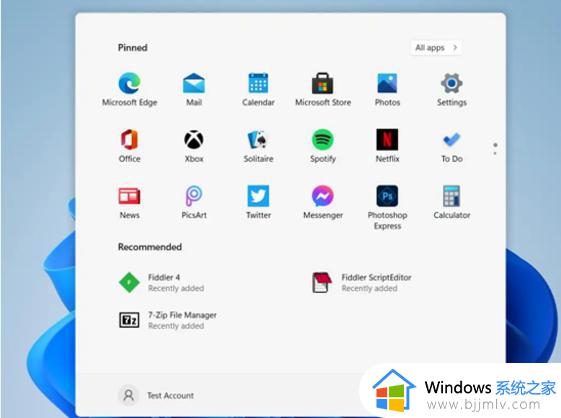Select the current pinned page dot

point(495,145)
